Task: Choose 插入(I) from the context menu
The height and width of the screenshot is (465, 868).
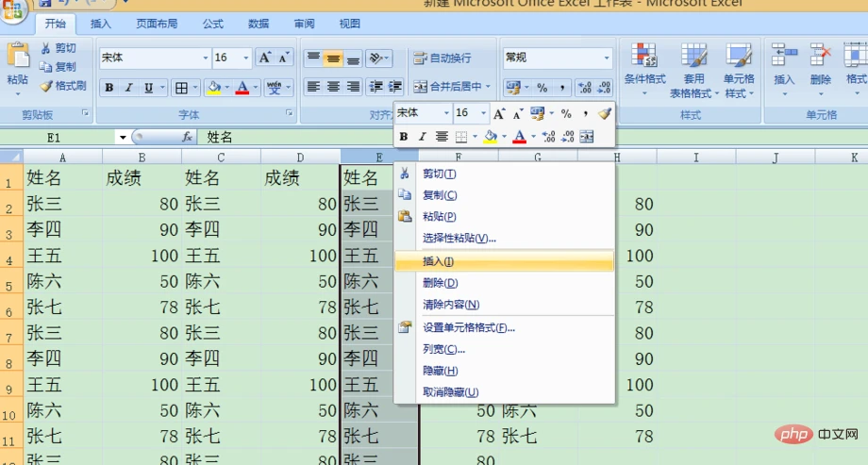Action: 439,261
